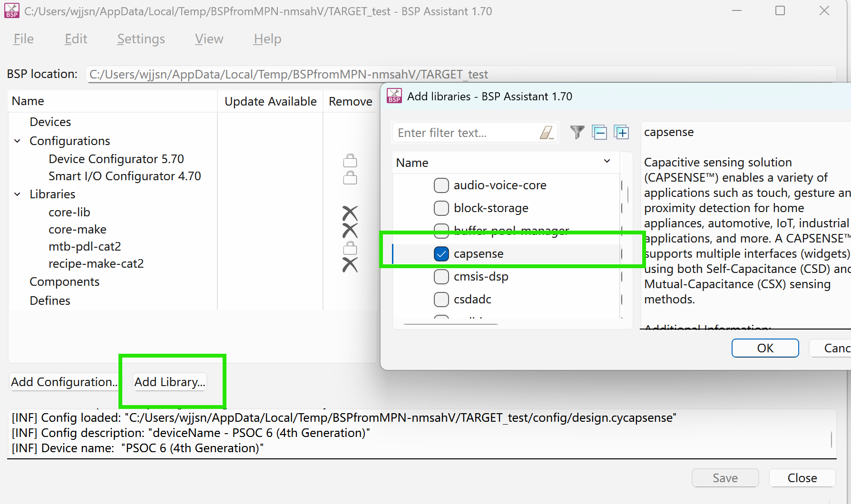Viewport: 851px width, 504px height.
Task: Click the log line "[INF] Config description"
Action: [x=191, y=433]
